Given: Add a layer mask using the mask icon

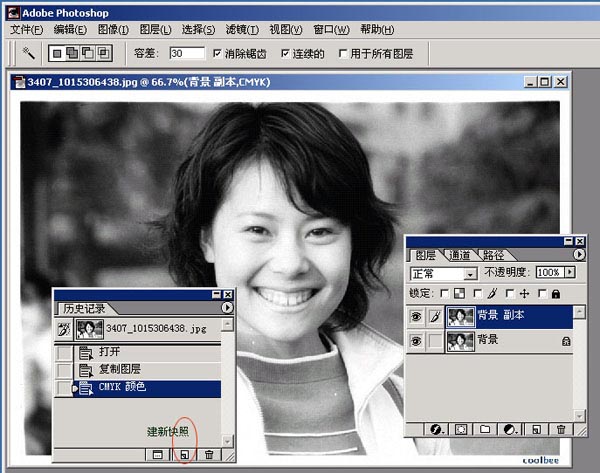Looking at the screenshot, I should 461,429.
